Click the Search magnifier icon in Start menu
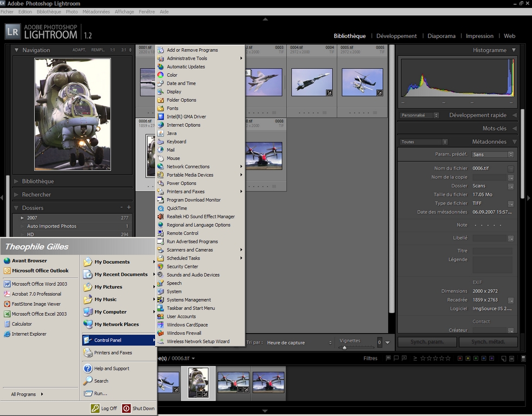Screen dimensions: 532x416 88,381
